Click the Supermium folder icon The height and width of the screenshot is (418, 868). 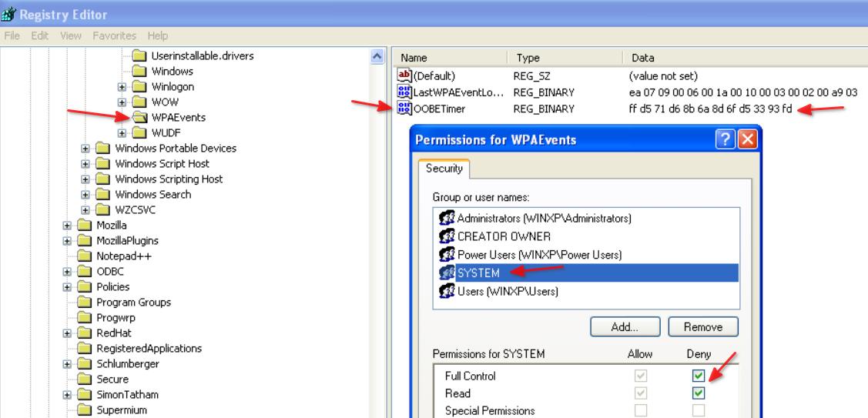84,410
